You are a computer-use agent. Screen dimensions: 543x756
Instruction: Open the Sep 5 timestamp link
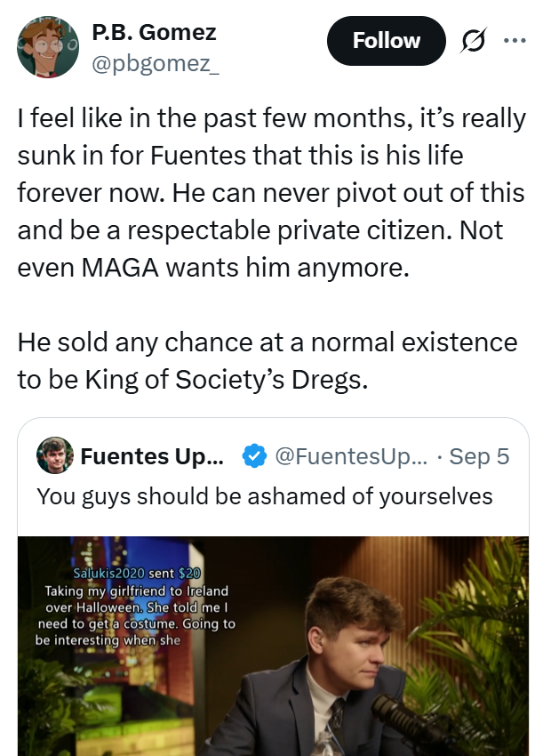pos(479,457)
